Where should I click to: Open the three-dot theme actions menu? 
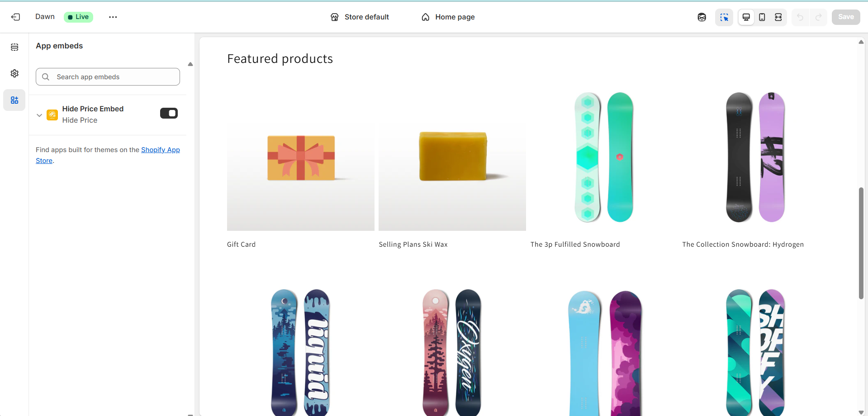point(113,17)
